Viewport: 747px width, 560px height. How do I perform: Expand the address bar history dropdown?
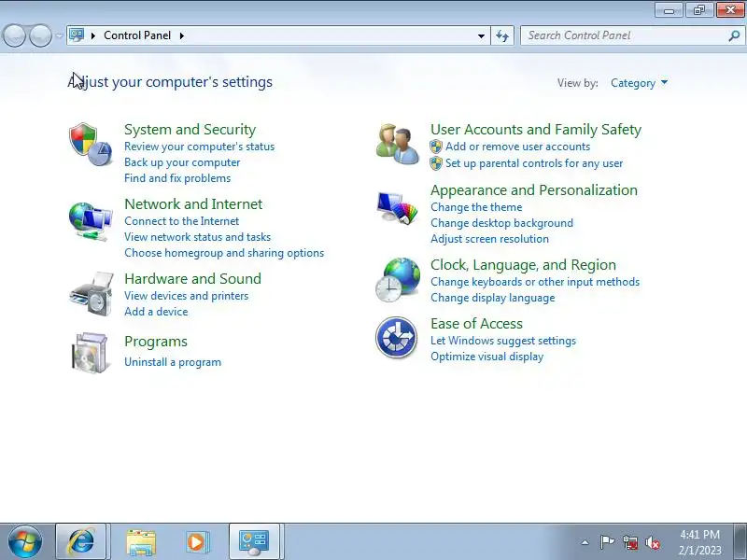pyautogui.click(x=481, y=35)
